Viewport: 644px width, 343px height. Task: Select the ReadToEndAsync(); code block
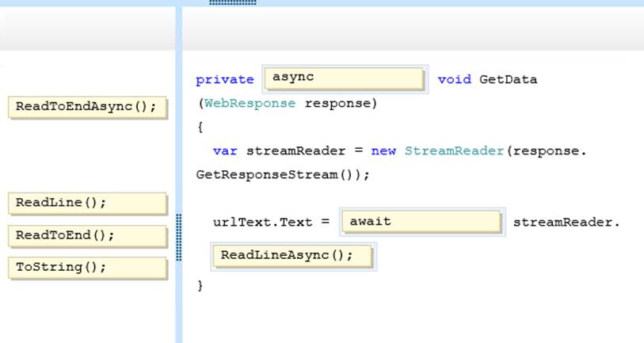(x=87, y=107)
